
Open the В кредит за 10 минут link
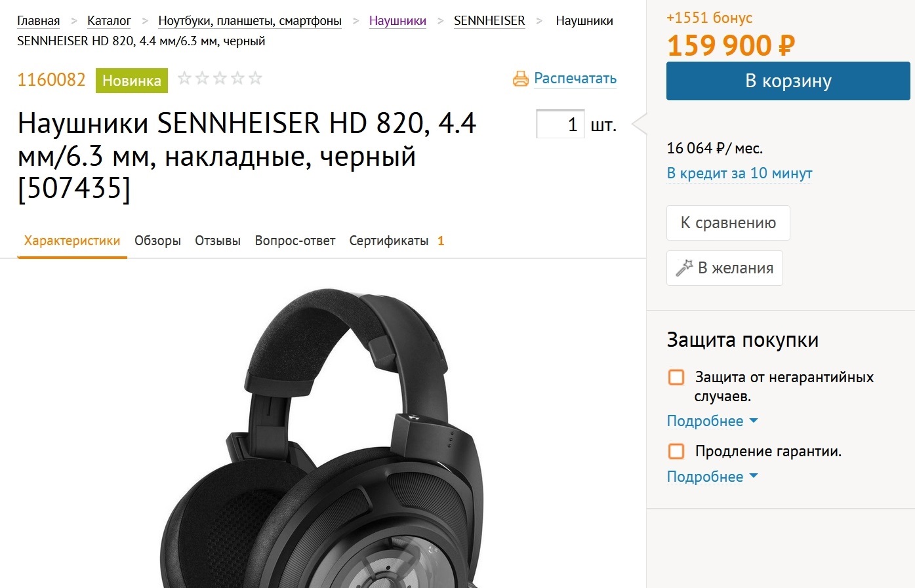pos(739,173)
